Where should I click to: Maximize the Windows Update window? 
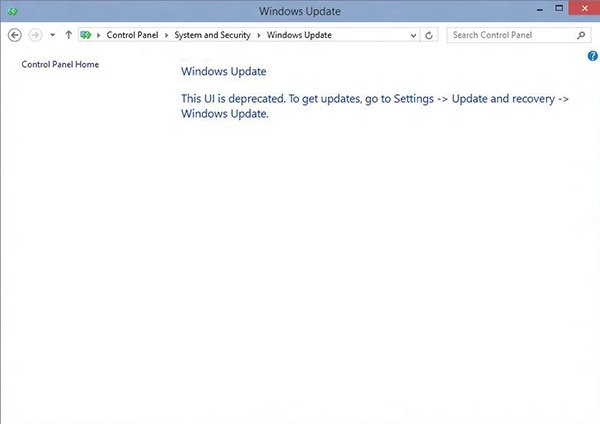(x=559, y=8)
